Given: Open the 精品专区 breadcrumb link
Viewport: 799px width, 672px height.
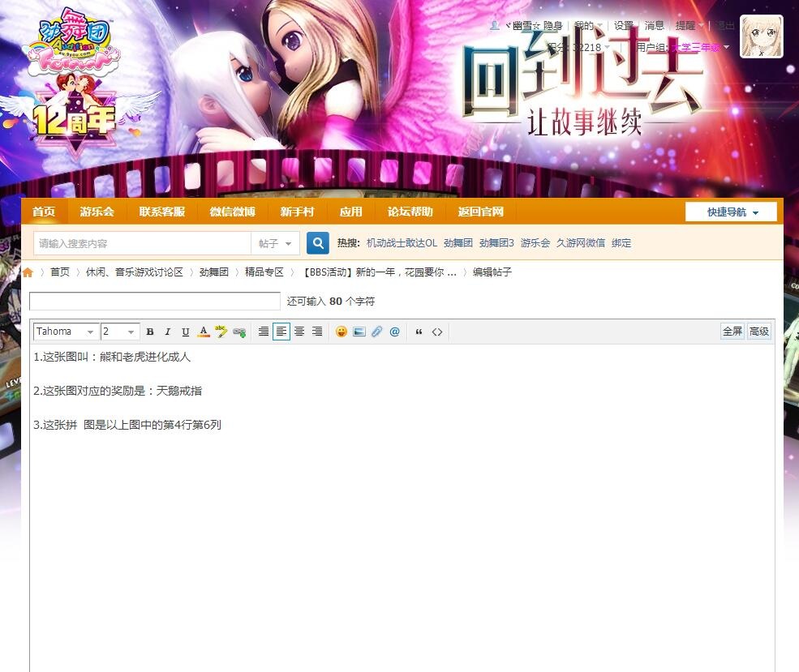Looking at the screenshot, I should [264, 272].
